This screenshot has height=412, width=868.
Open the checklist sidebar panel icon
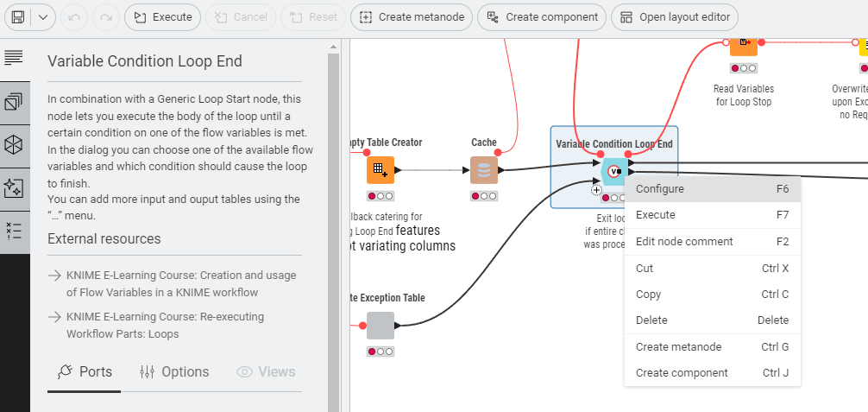[13, 231]
